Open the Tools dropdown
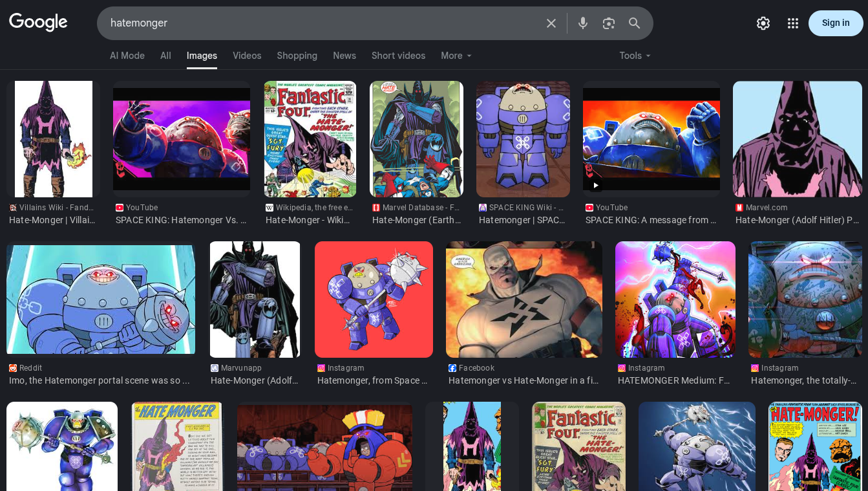 click(x=635, y=56)
